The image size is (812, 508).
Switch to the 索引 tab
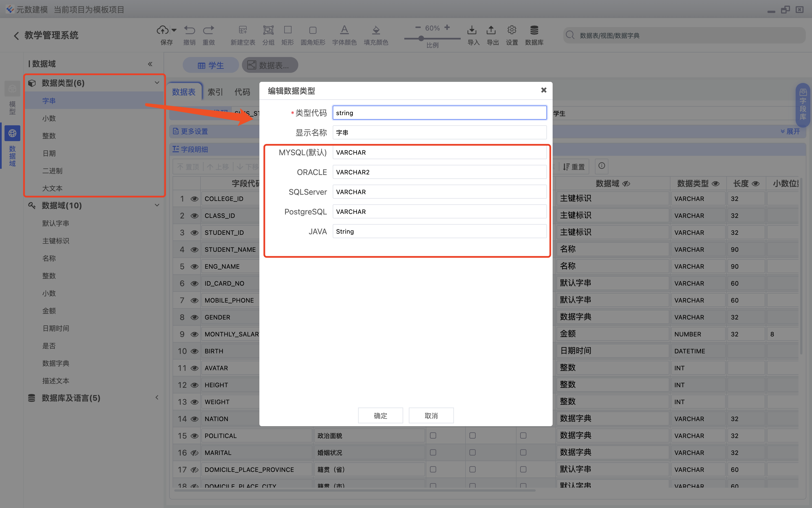tap(215, 92)
